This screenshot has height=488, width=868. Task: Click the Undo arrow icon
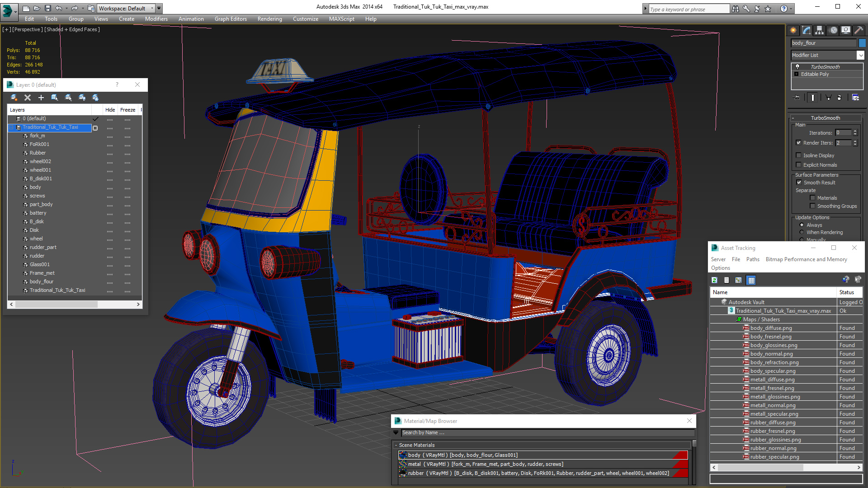click(x=58, y=8)
